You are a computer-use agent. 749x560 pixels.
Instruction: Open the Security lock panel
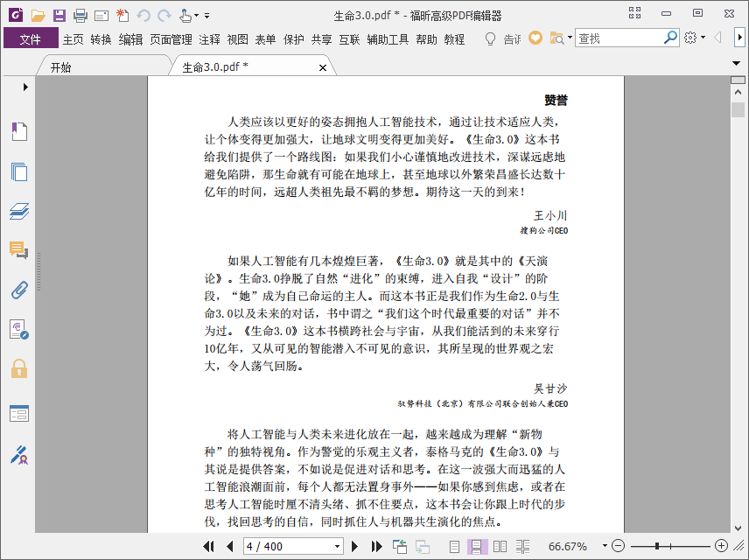(x=19, y=369)
